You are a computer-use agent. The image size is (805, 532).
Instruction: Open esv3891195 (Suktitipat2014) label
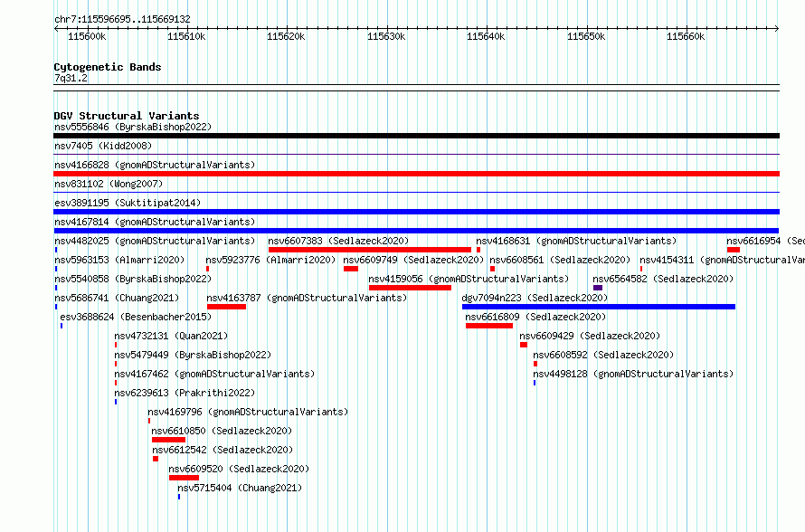[128, 203]
